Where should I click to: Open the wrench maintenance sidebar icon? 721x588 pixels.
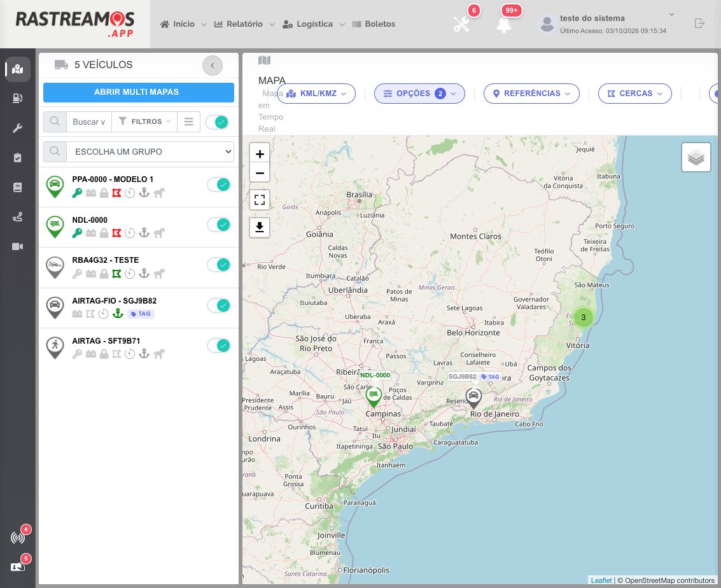point(17,128)
